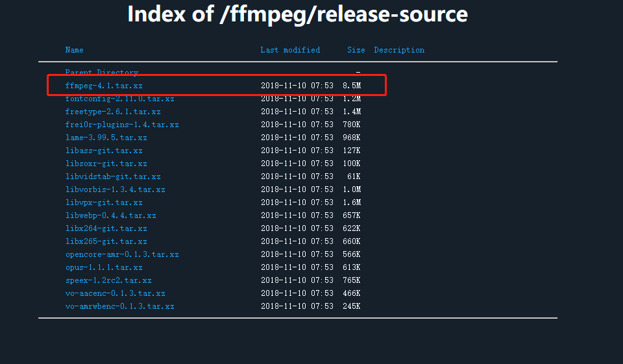Download ffmpeg-4.1.tar.xz
The image size is (623, 364).
pos(104,86)
